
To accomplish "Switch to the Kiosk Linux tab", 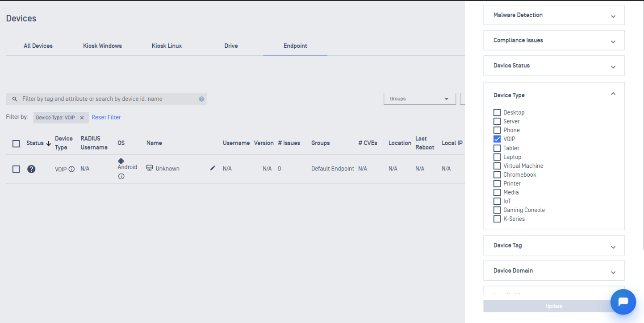I will [167, 46].
